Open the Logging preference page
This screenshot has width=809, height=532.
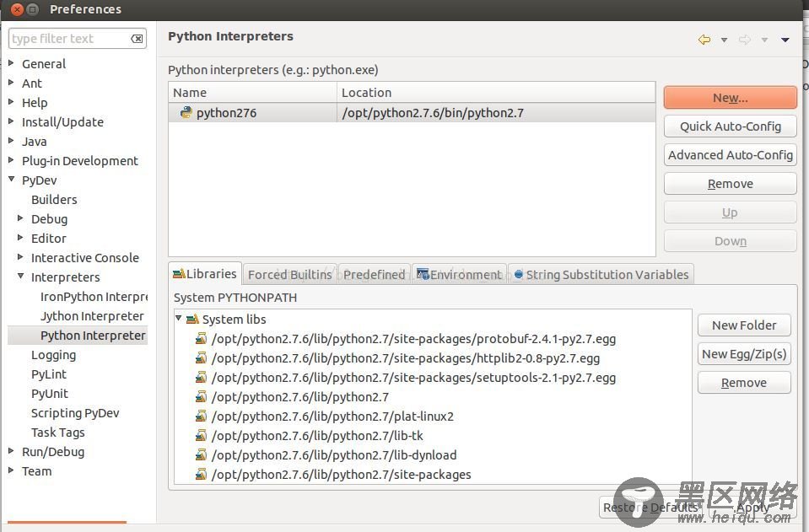(53, 355)
